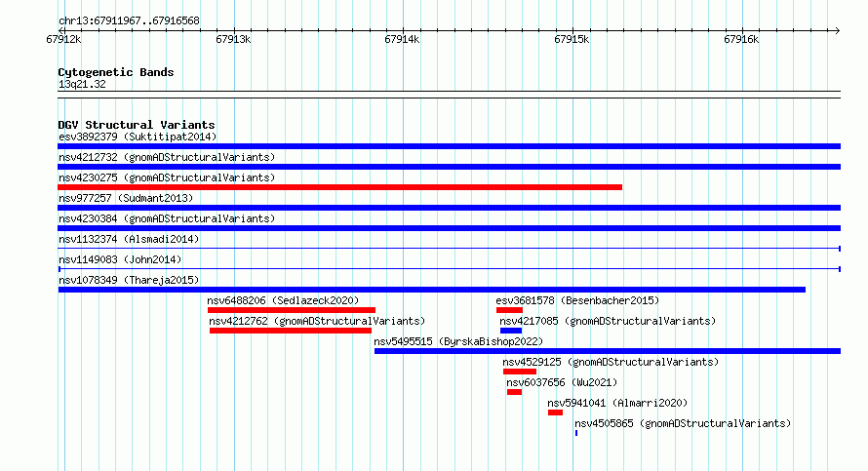The width and height of the screenshot is (868, 471).
Task: Click the small blue bar for nsv4217085
Action: pyautogui.click(x=511, y=331)
